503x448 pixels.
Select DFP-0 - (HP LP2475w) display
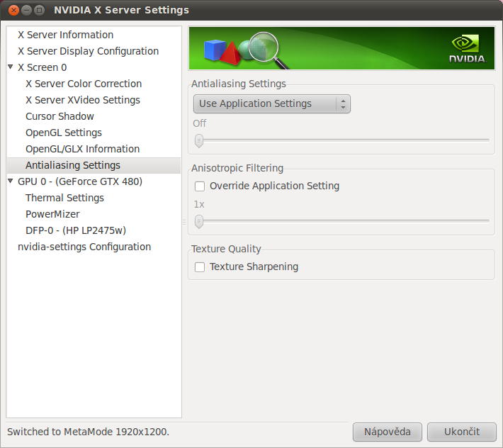point(76,230)
